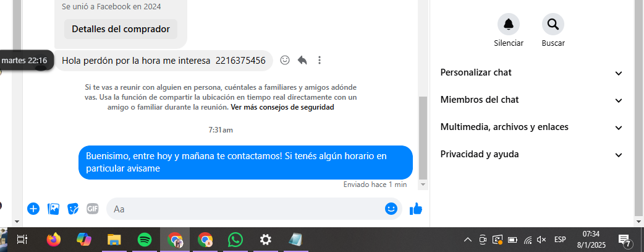Click Detalles del comprador button
Screen dimensions: 644x252
pos(121,29)
